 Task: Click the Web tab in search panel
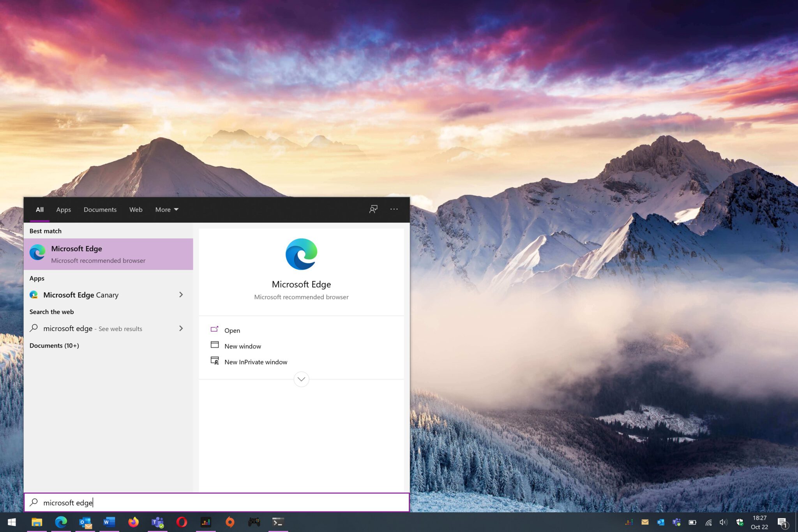(x=135, y=209)
